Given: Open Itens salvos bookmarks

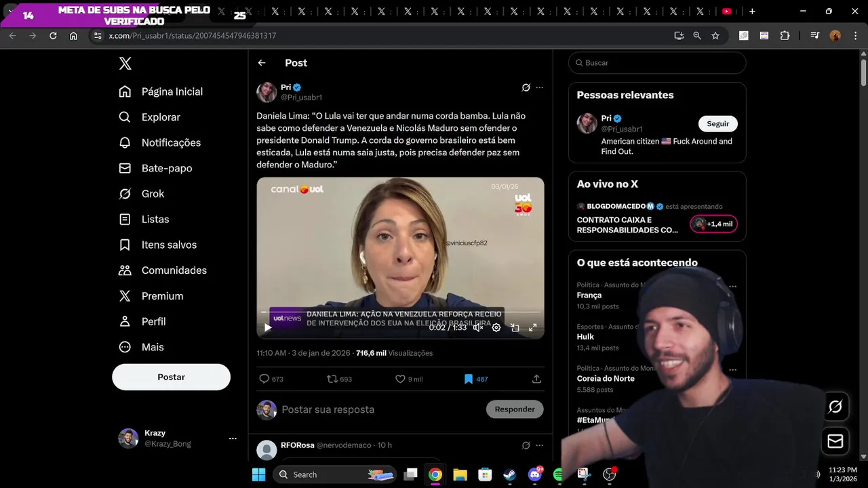Looking at the screenshot, I should 157,245.
